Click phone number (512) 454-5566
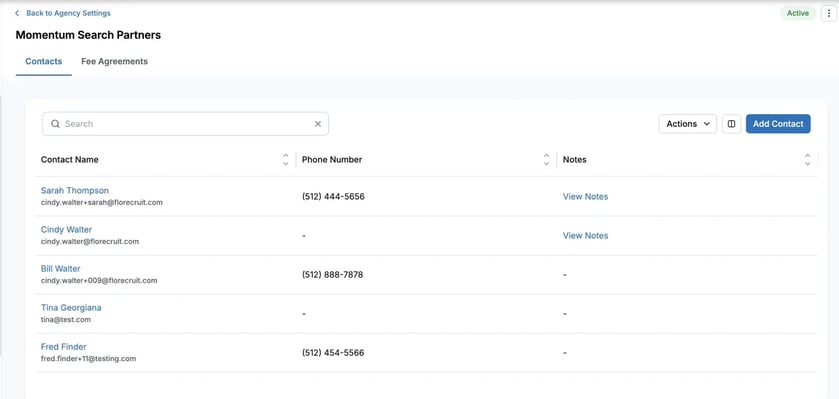 coord(333,353)
